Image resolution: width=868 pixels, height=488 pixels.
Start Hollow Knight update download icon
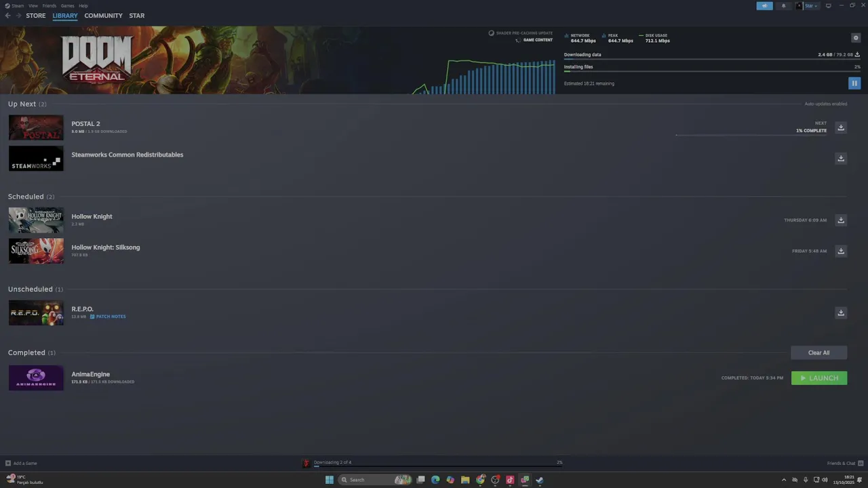pyautogui.click(x=841, y=220)
